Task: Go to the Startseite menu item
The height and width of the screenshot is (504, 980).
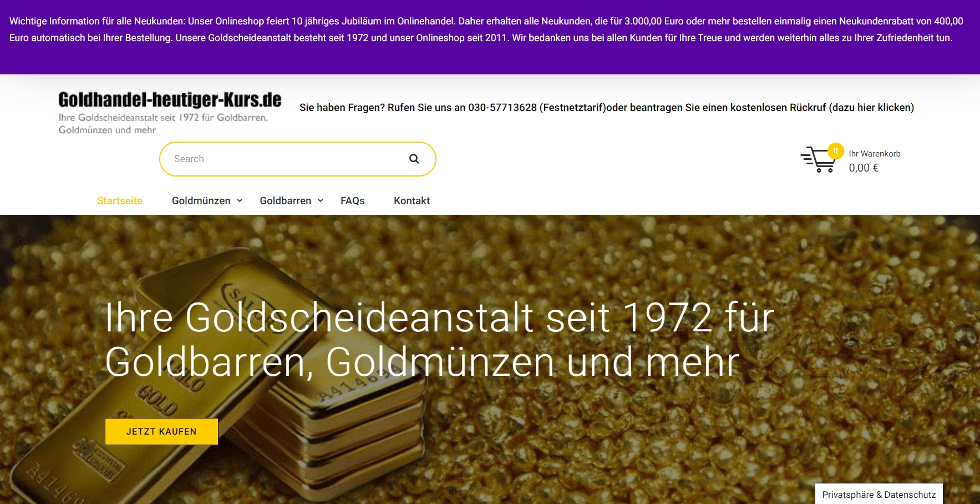Action: point(120,201)
